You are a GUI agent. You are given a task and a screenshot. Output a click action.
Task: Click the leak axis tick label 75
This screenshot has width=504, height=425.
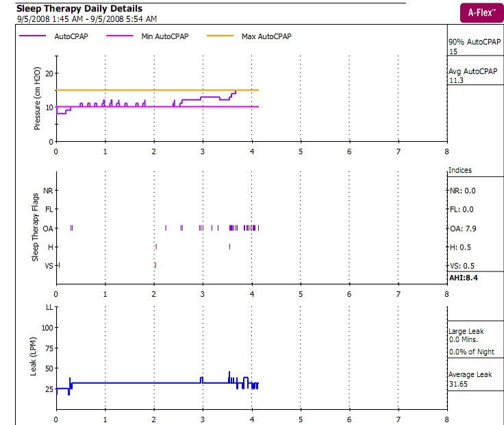(x=49, y=348)
